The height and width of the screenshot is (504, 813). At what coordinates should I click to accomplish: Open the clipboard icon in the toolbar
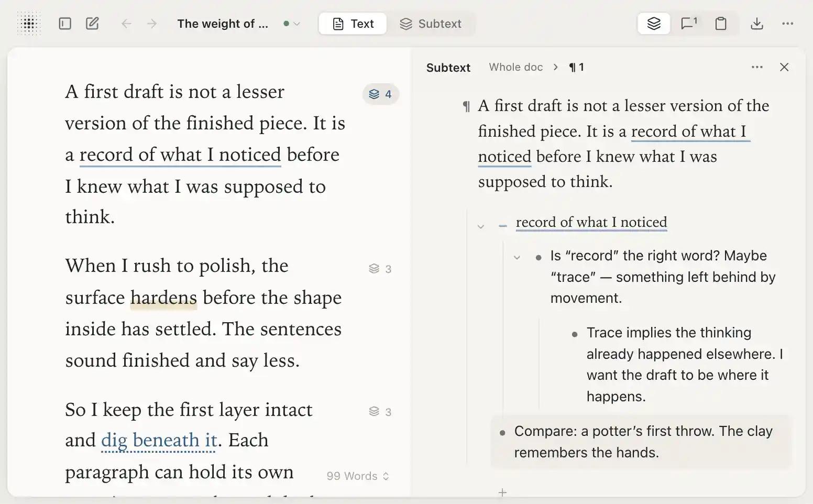721,24
